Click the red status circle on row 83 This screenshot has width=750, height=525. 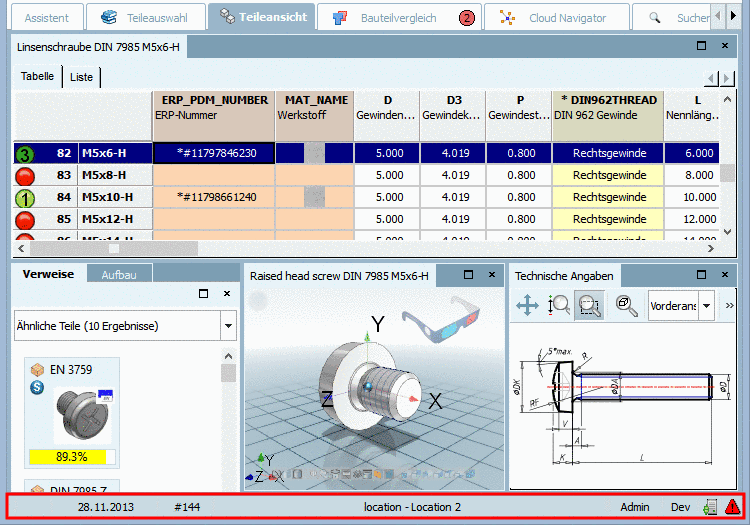click(26, 176)
